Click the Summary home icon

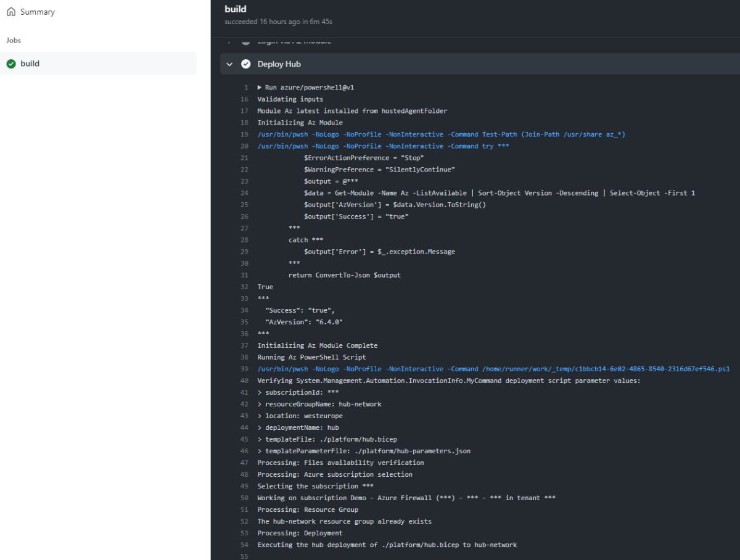coord(11,12)
